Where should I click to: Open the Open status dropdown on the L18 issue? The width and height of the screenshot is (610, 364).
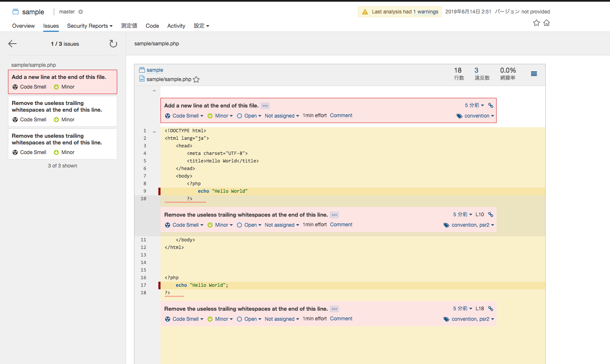249,319
